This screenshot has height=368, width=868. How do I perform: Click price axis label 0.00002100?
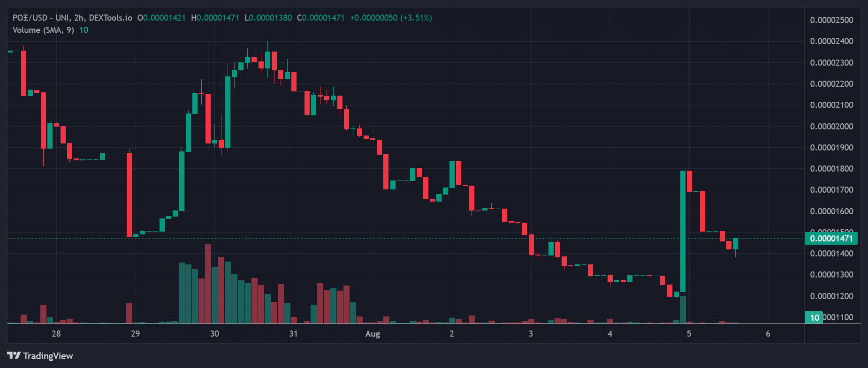831,105
